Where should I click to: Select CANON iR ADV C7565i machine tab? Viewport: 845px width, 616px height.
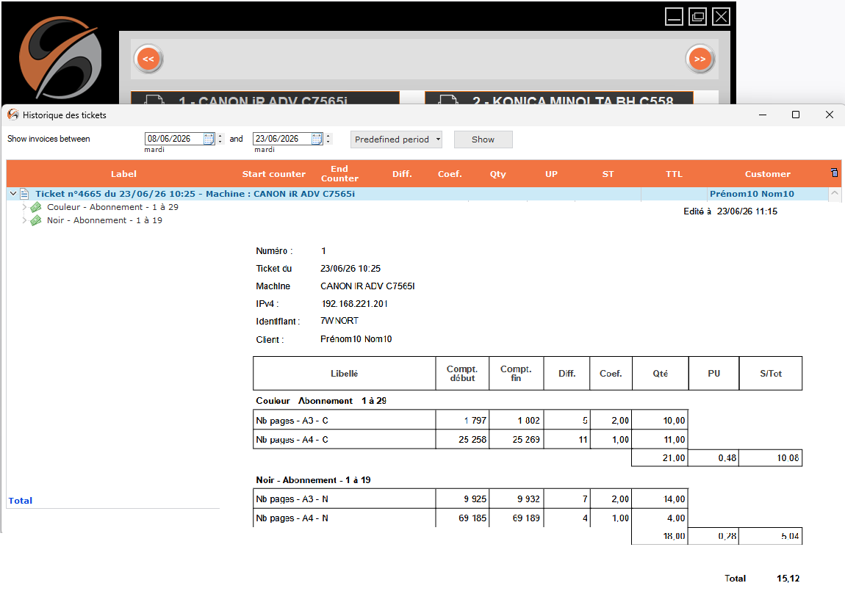point(265,98)
